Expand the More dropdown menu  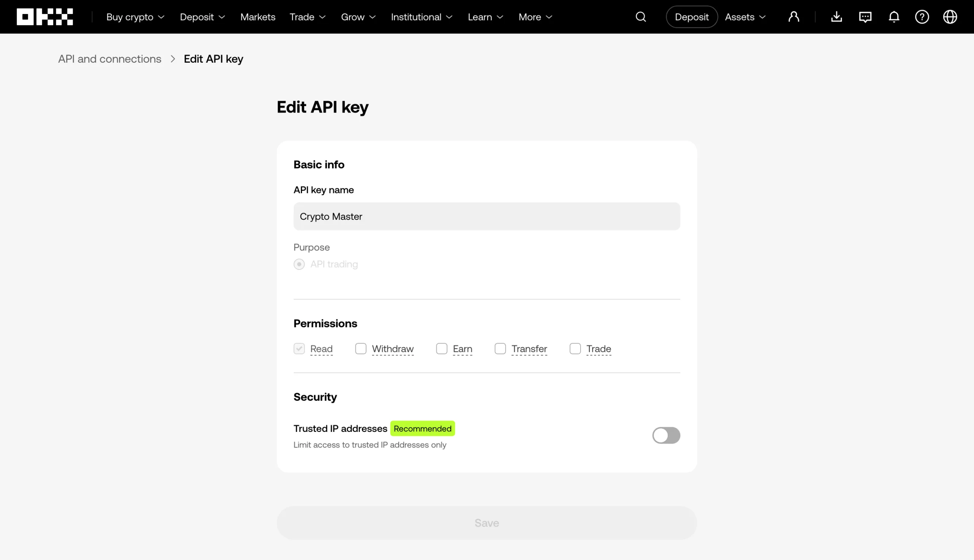pos(536,17)
